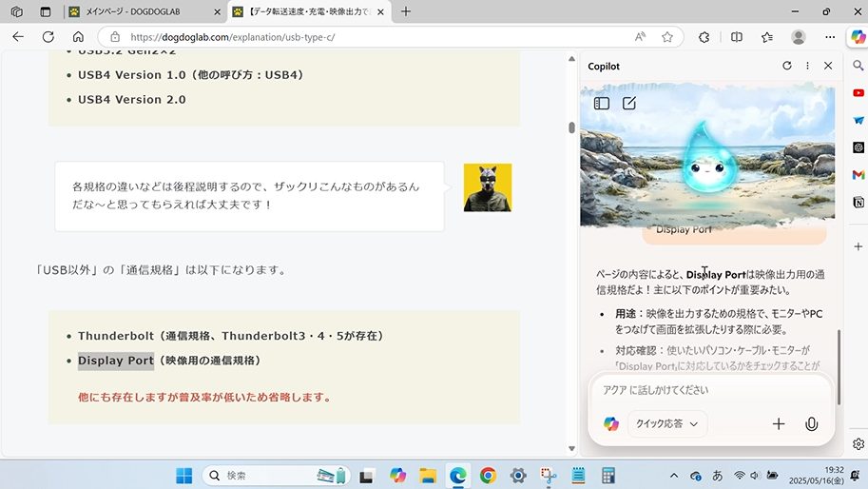Viewport: 868px width, 489px height.
Task: Open Gmail from the Edge sidebar
Action: click(858, 175)
